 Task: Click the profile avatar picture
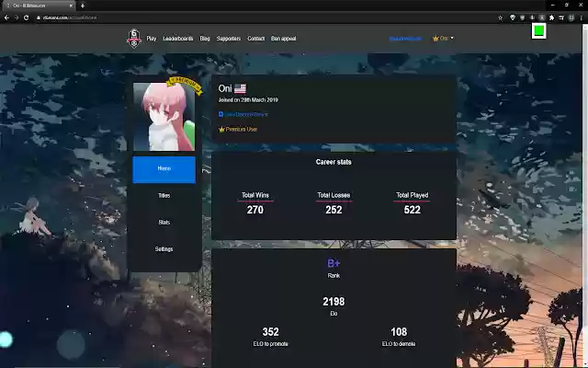pyautogui.click(x=164, y=117)
